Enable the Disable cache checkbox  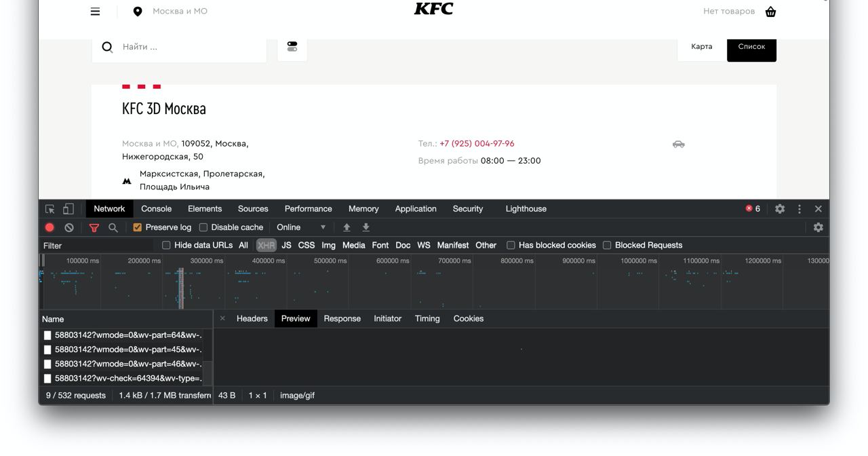click(203, 227)
